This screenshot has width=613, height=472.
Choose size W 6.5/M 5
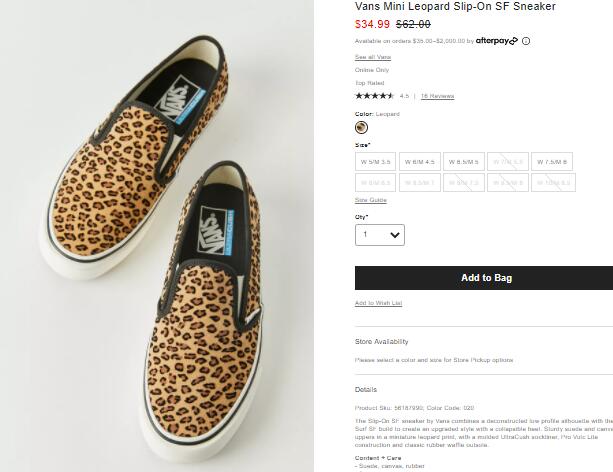click(x=463, y=162)
